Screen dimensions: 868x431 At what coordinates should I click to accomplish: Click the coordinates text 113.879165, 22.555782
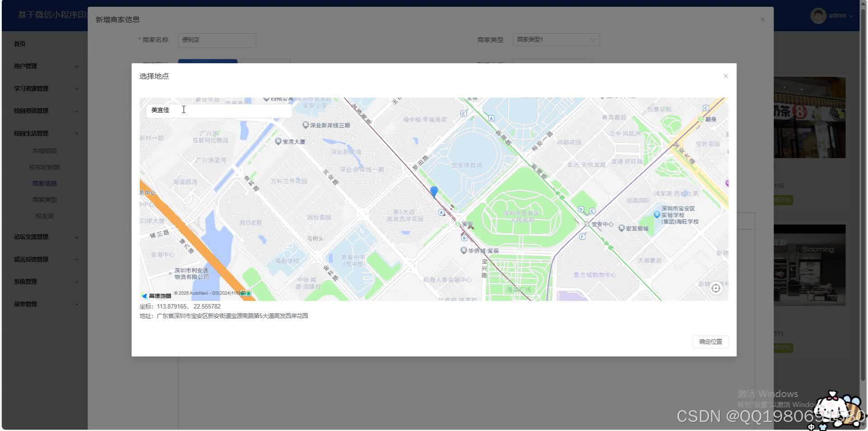(x=189, y=306)
